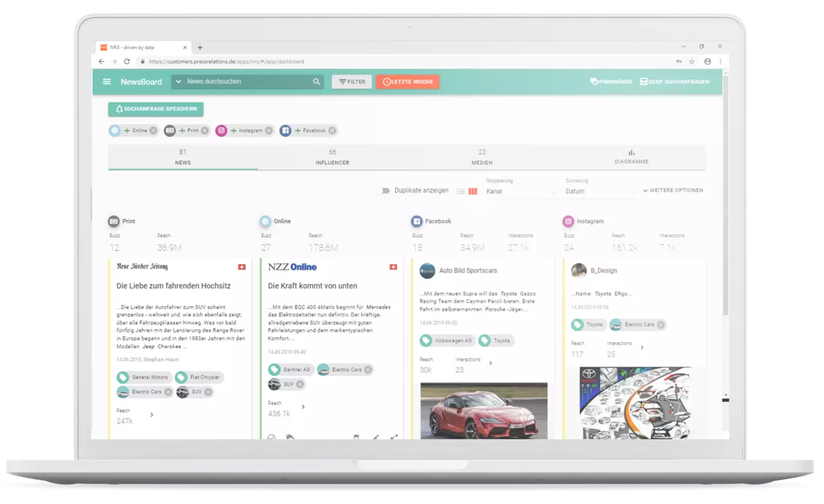Viewport: 824px width, 504px height.
Task: Click the Auto Bild Sportscars avatar
Action: (427, 271)
